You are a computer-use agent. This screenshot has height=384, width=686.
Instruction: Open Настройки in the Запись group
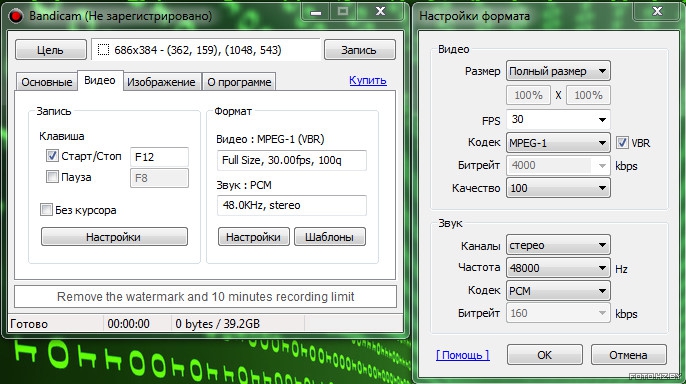(114, 237)
